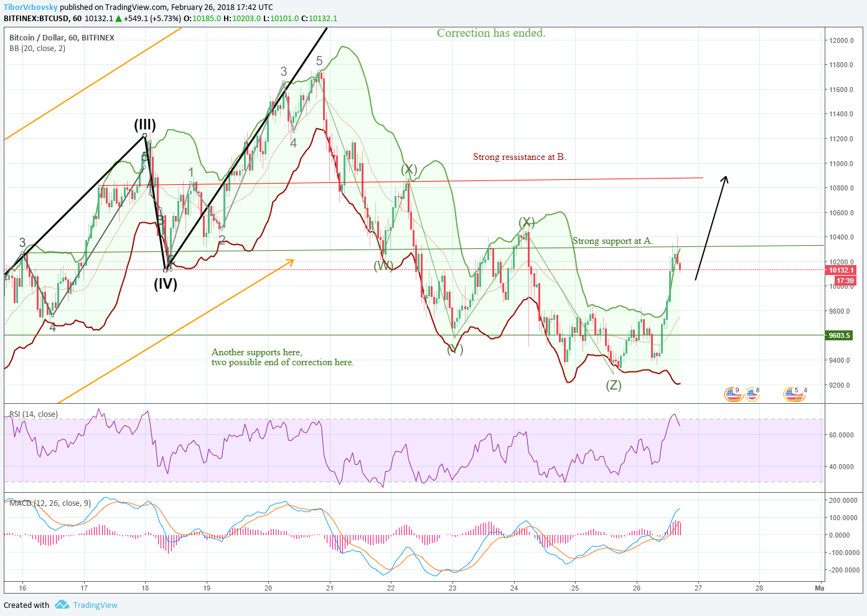Click the L:10101.0 low value in header
The height and width of the screenshot is (616, 867).
click(x=281, y=18)
